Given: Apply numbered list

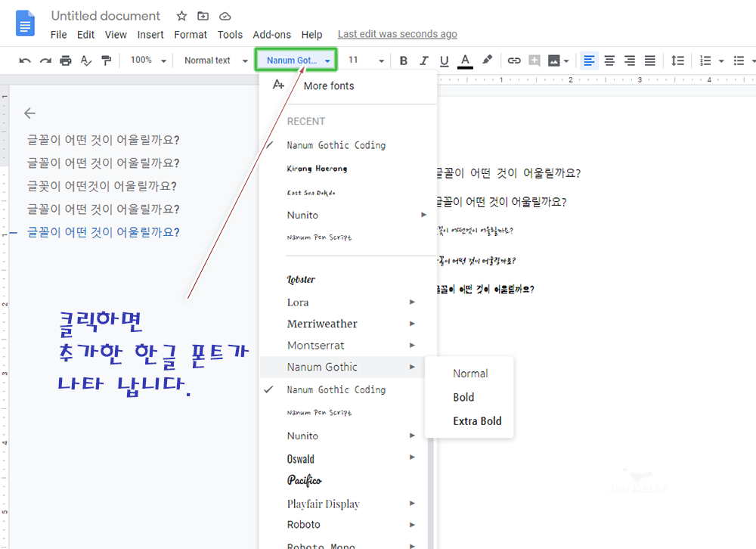Looking at the screenshot, I should pos(705,60).
